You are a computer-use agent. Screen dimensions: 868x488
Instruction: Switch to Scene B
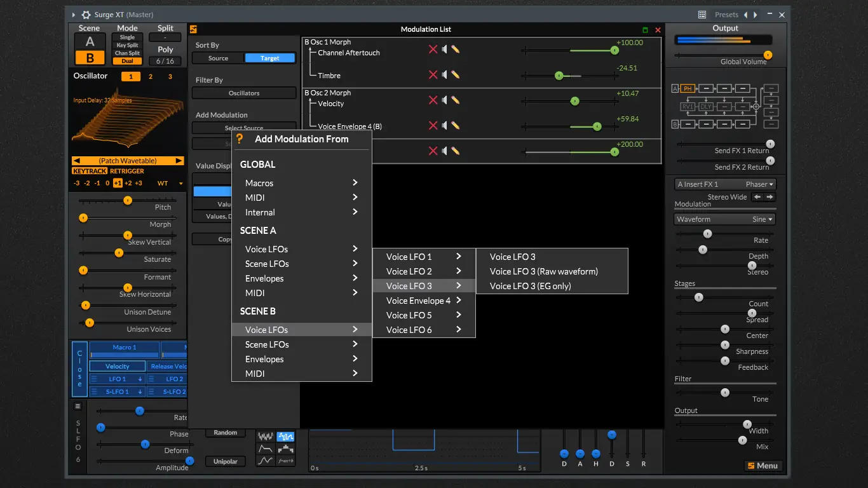coord(90,58)
